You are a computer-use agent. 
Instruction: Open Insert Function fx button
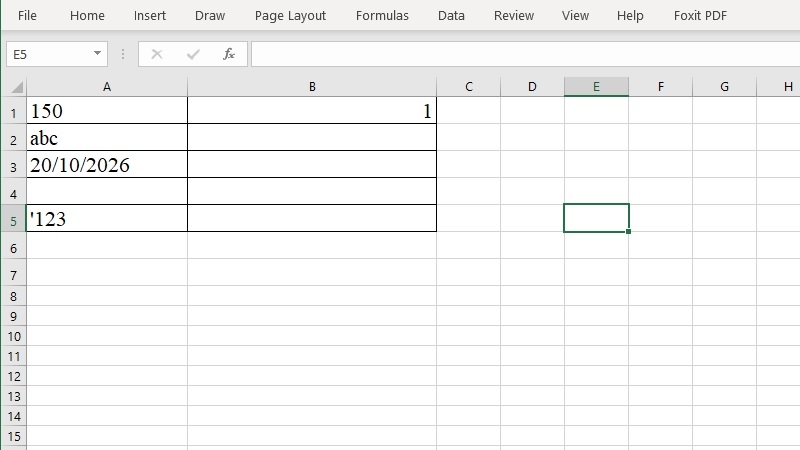click(229, 54)
